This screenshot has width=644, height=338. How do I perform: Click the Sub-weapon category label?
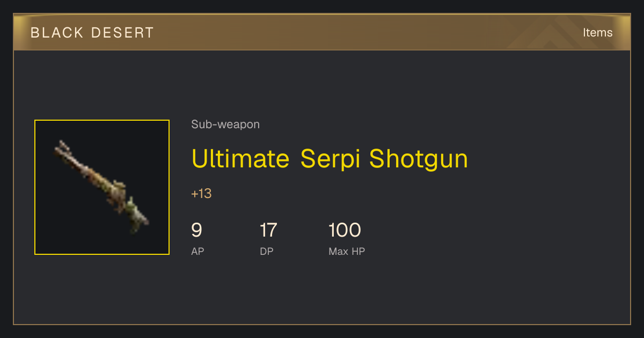225,124
